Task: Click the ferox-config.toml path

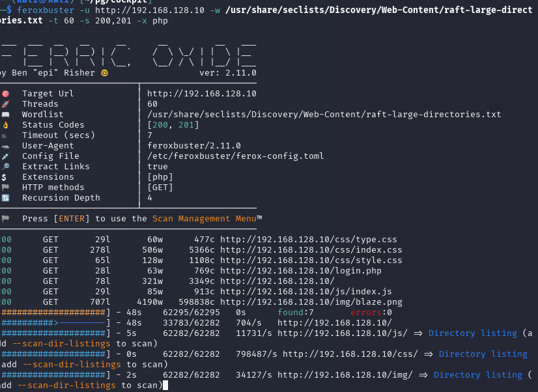Action: pos(235,156)
